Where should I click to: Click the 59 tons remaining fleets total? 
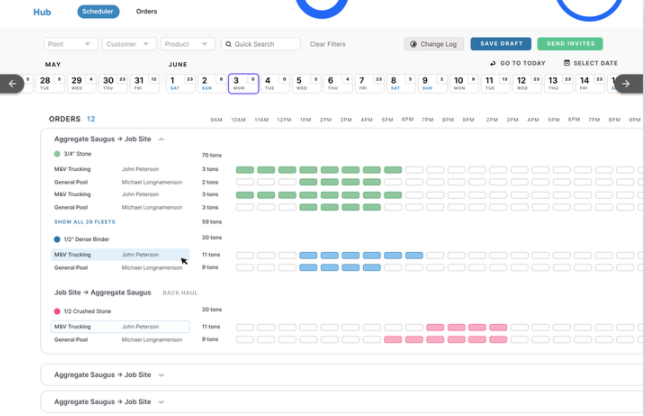[211, 222]
